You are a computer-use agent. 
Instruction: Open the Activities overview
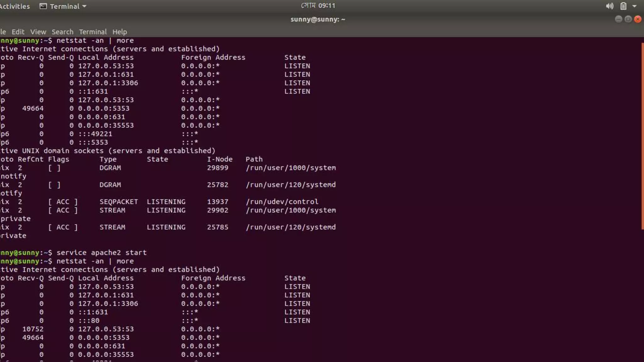(x=14, y=6)
